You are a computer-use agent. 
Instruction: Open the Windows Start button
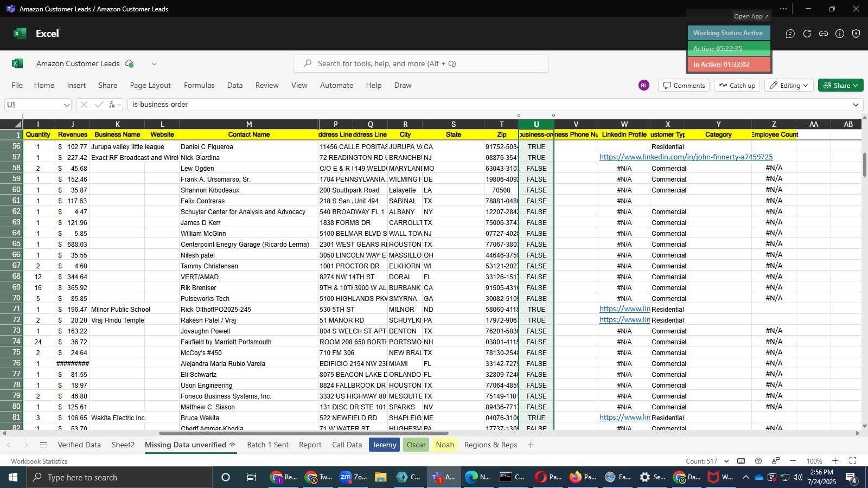(x=12, y=477)
